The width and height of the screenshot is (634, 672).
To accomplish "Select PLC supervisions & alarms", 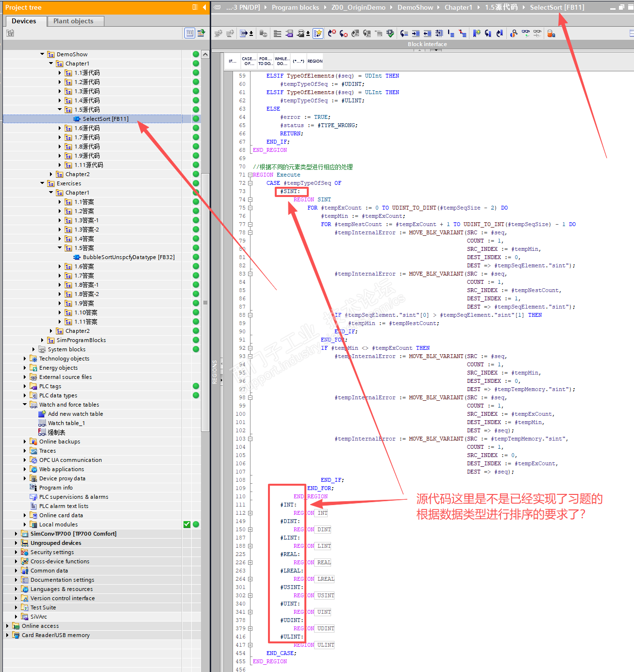I will (73, 497).
